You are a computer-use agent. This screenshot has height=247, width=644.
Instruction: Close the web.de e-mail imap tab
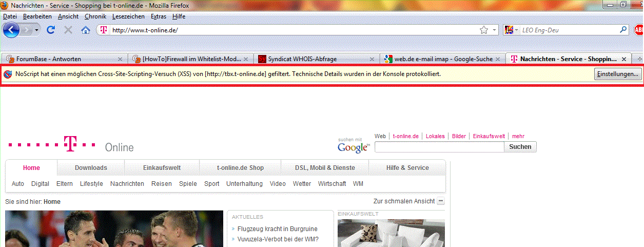click(498, 59)
